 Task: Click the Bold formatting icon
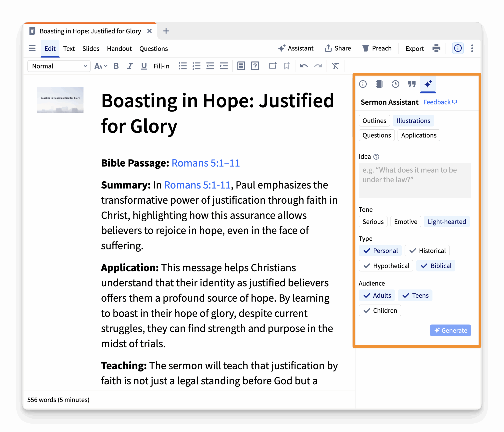pos(116,66)
